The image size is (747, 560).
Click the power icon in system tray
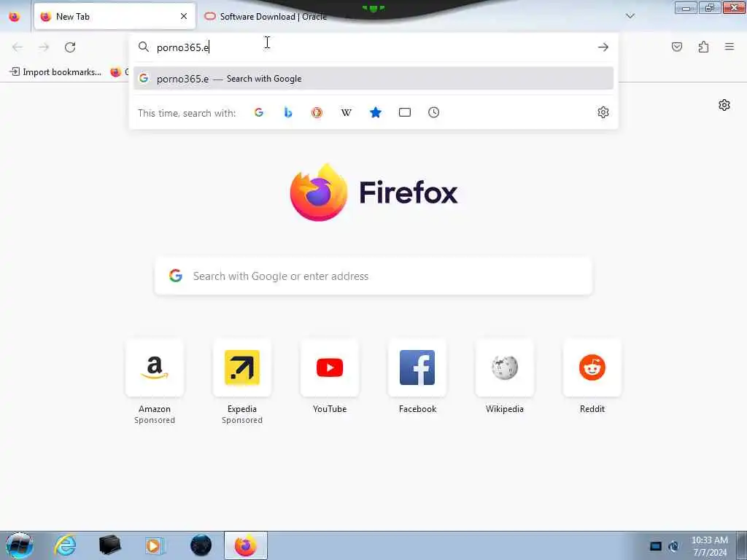(673, 546)
